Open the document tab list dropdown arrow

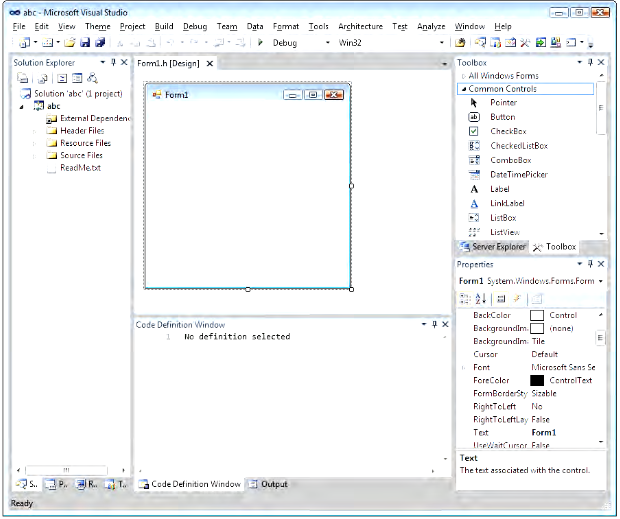pyautogui.click(x=444, y=64)
